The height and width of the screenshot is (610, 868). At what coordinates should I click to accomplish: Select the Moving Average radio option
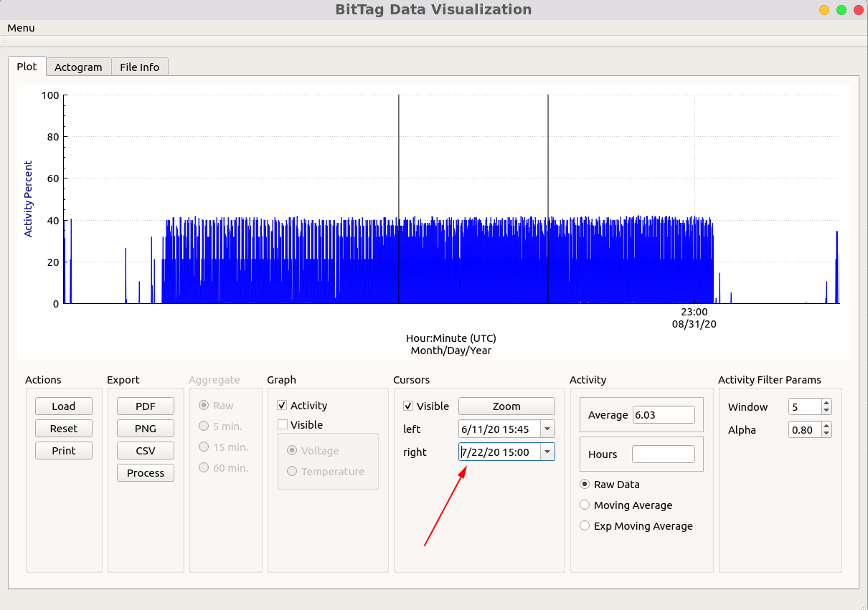(585, 505)
